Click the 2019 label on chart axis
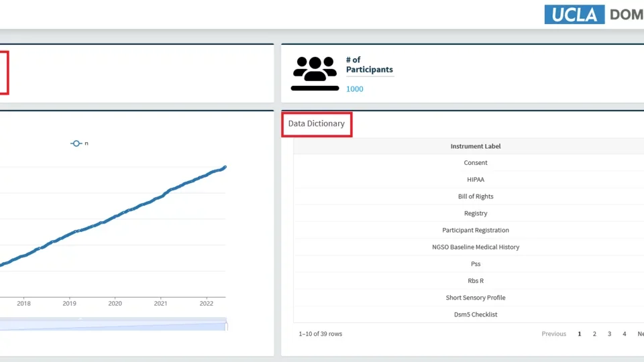Image resolution: width=644 pixels, height=362 pixels. click(69, 303)
